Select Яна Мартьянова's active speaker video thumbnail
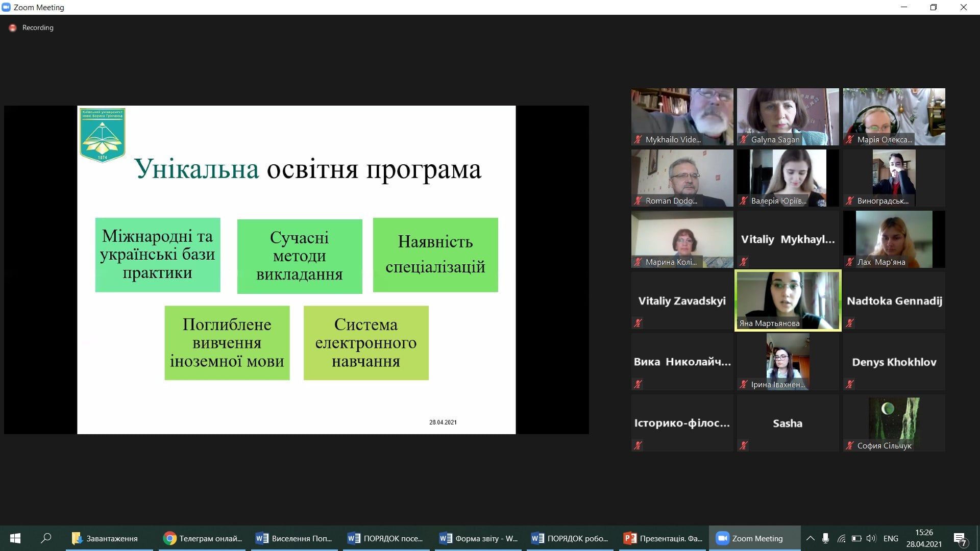Viewport: 980px width, 551px height. [x=788, y=300]
